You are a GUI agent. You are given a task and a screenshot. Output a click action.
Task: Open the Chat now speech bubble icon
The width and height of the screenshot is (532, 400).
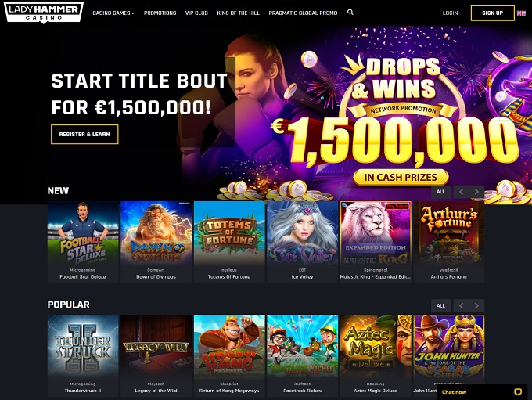click(518, 392)
